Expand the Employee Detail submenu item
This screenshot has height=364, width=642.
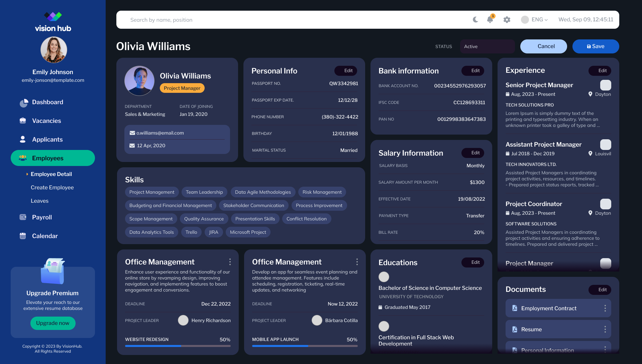(51, 174)
